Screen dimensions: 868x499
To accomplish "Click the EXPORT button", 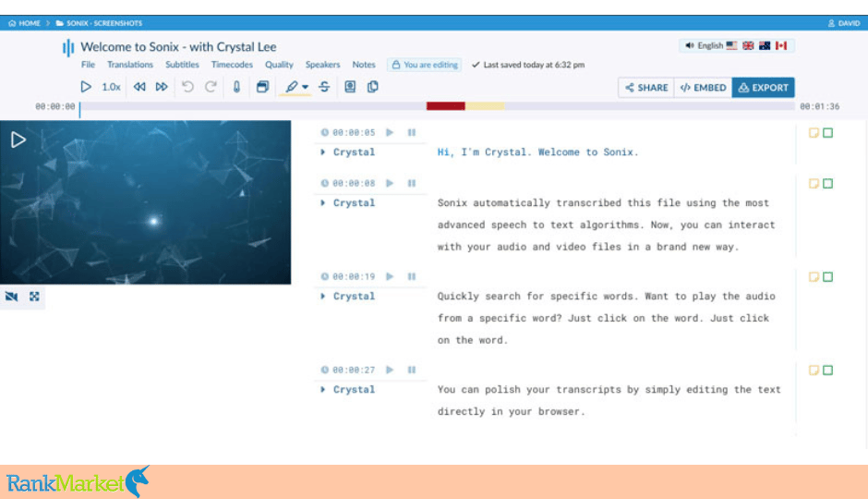I will point(764,88).
